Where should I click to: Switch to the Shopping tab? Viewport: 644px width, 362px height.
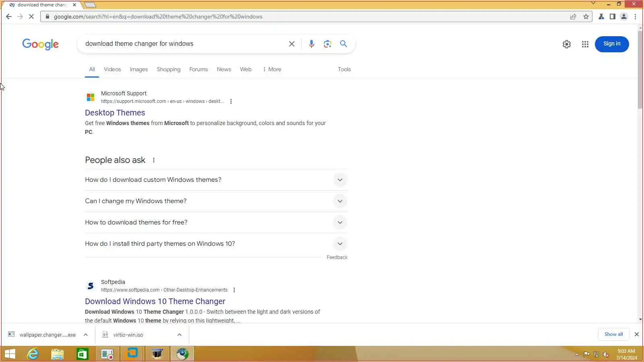pyautogui.click(x=169, y=69)
